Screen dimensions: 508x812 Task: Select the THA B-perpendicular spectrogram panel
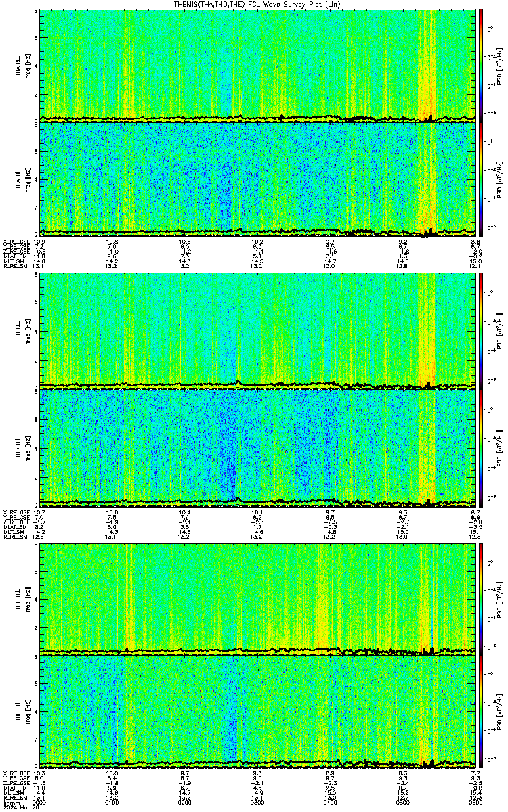256,64
